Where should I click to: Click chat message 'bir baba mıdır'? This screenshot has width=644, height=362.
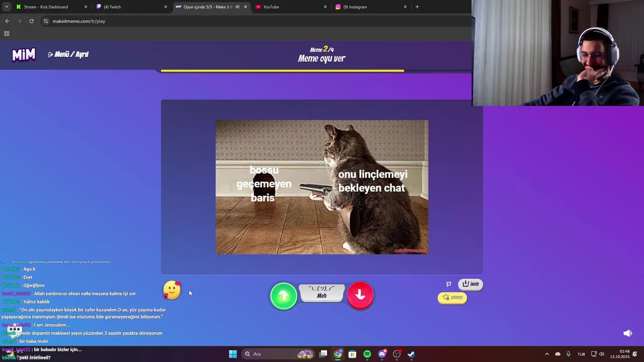tap(34, 341)
